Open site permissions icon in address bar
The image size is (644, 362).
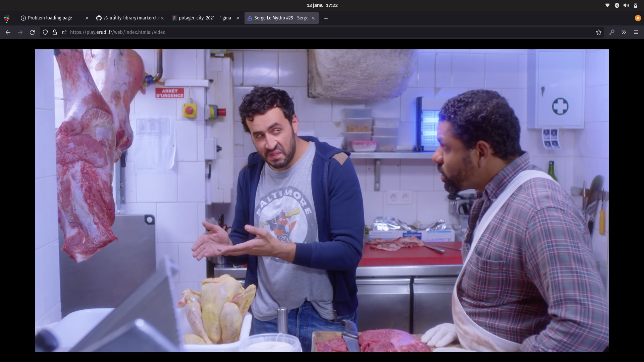click(64, 32)
